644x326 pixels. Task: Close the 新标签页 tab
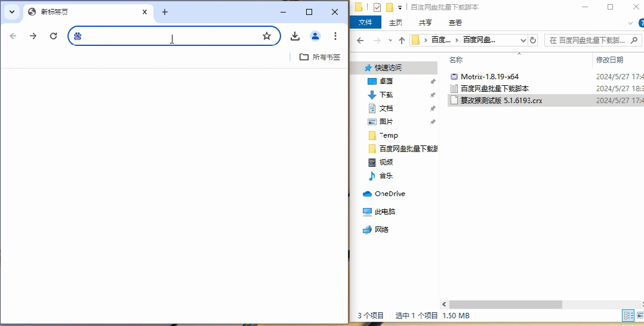144,12
